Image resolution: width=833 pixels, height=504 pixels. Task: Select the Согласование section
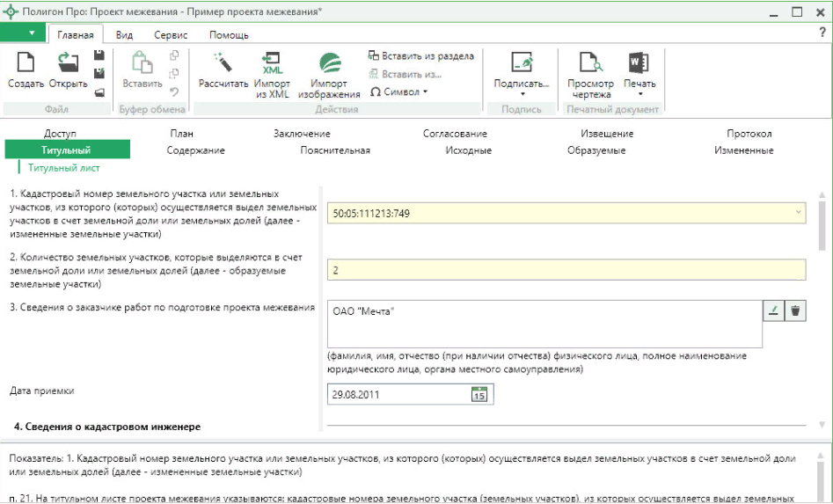pyautogui.click(x=454, y=134)
